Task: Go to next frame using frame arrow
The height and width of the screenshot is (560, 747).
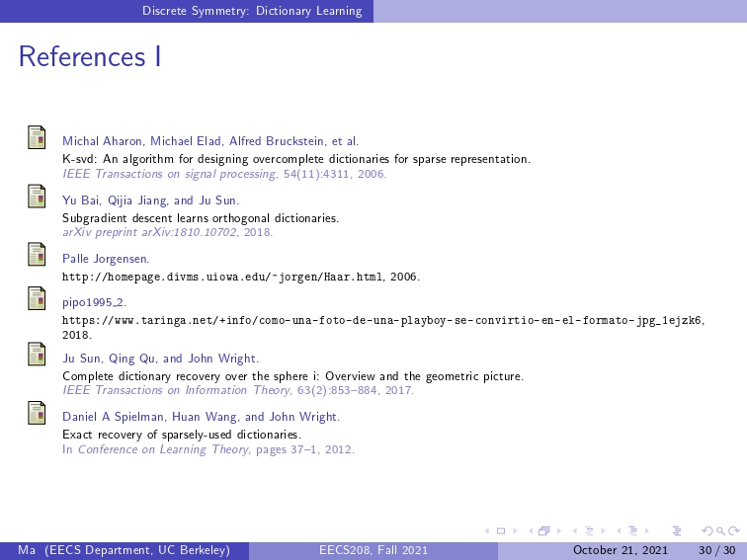Action: [x=559, y=531]
